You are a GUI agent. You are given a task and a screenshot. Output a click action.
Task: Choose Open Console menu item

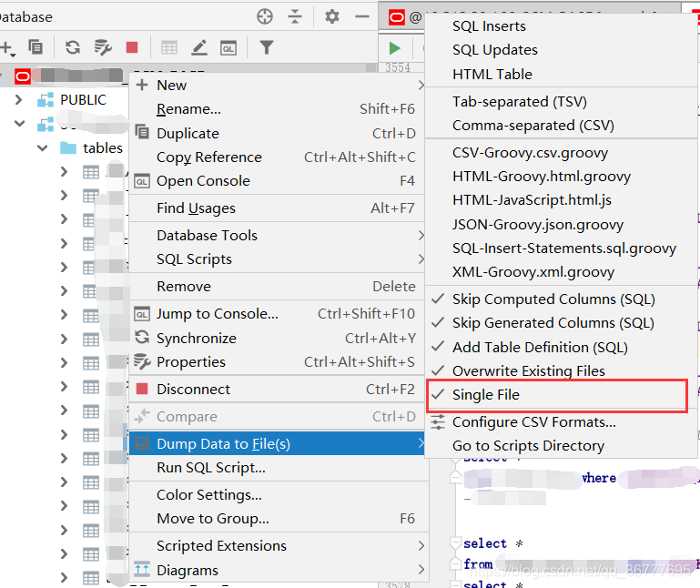tap(279, 181)
